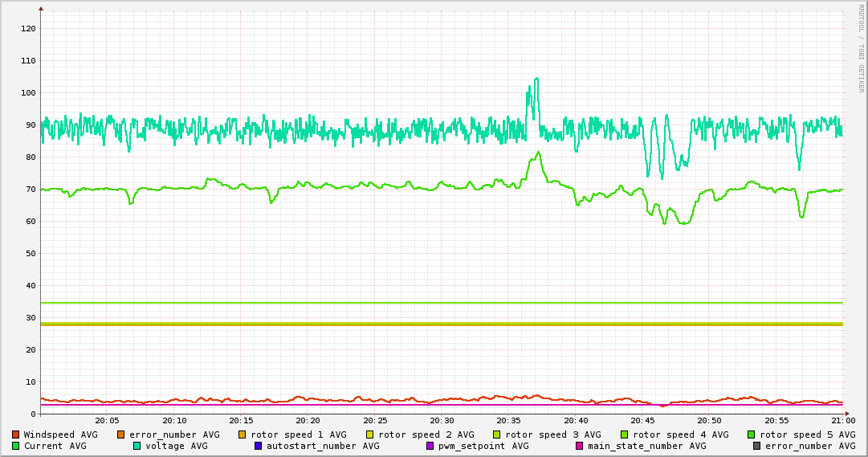Click the dark gray error_number AVG swatch
The height and width of the screenshot is (457, 868).
pyautogui.click(x=757, y=446)
